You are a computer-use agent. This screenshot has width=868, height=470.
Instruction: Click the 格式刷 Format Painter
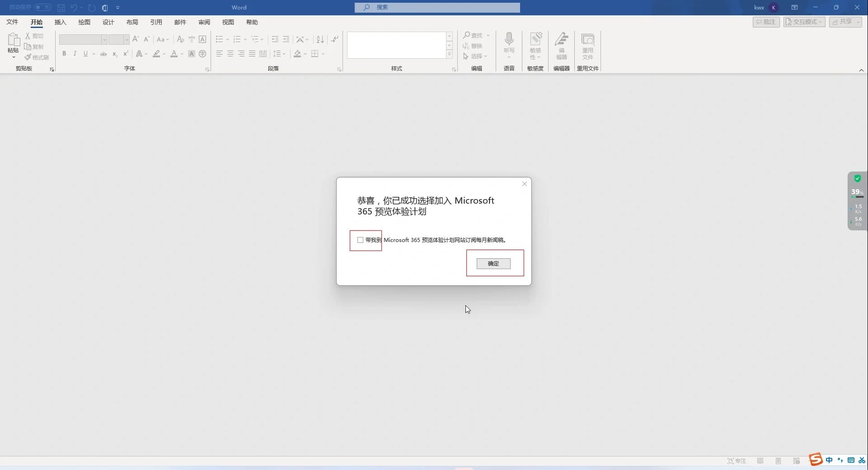pos(37,57)
